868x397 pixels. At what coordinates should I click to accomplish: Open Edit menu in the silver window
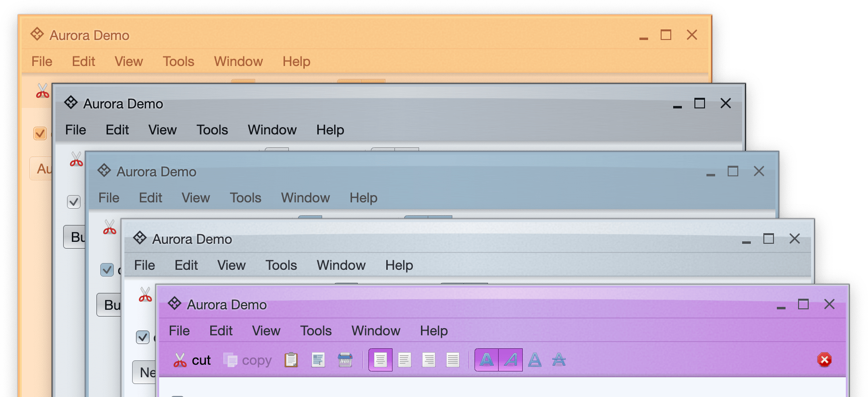186,265
